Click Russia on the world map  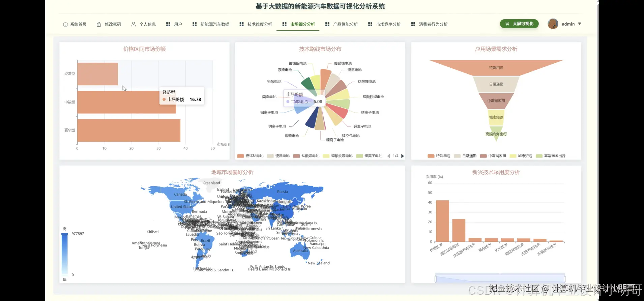click(x=282, y=192)
